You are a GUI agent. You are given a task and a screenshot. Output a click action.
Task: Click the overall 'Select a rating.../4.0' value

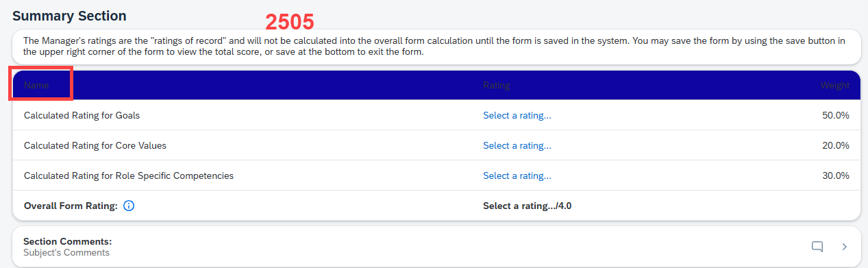click(x=528, y=206)
